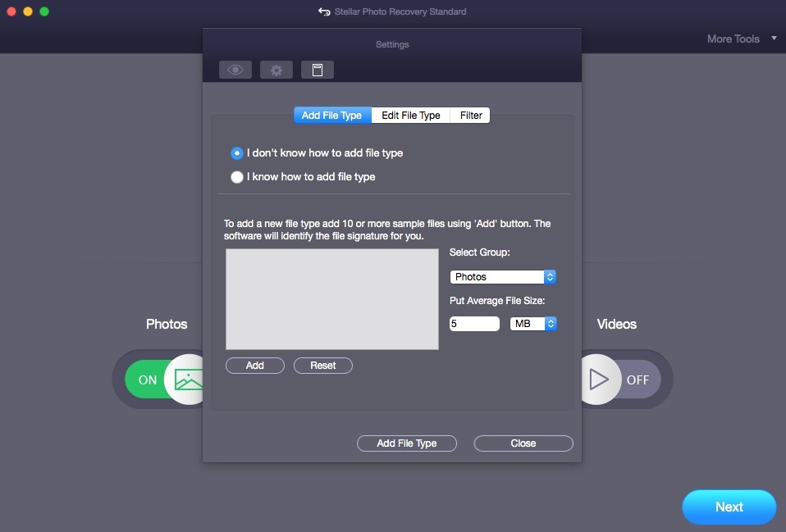This screenshot has height=532, width=786.
Task: Open the file size unit MB dropdown
Action: pyautogui.click(x=533, y=323)
